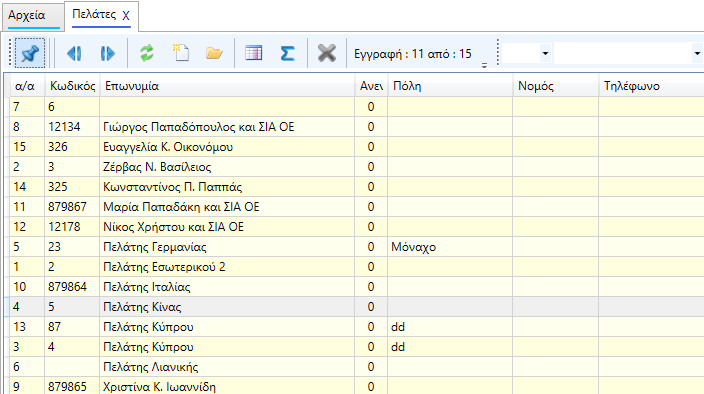The width and height of the screenshot is (704, 394).
Task: Switch to the Αρχεία tab
Action: click(33, 16)
